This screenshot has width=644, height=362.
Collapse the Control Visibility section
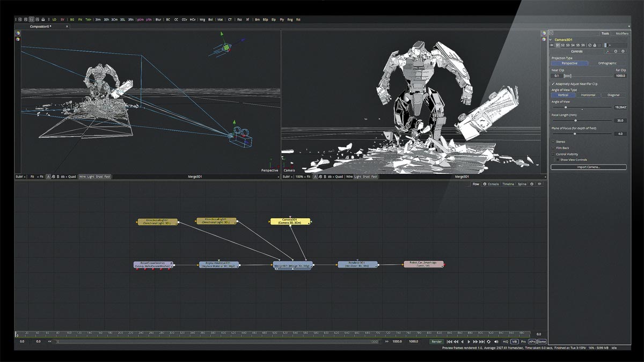[553, 154]
